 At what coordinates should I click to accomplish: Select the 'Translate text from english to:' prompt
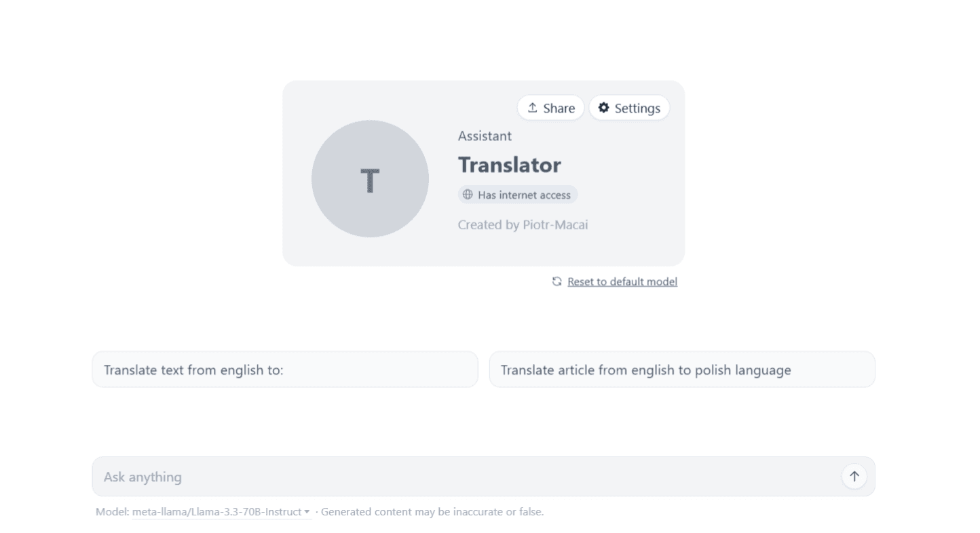click(x=285, y=370)
